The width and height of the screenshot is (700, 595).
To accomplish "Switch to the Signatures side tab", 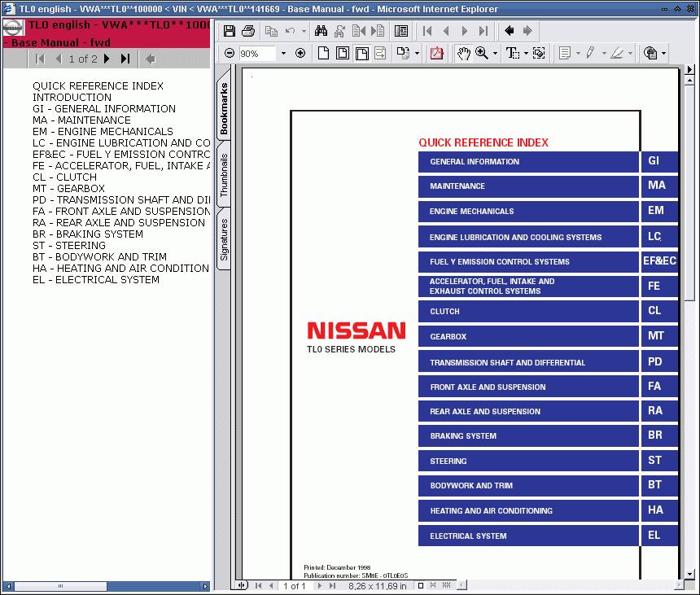I will pos(224,238).
